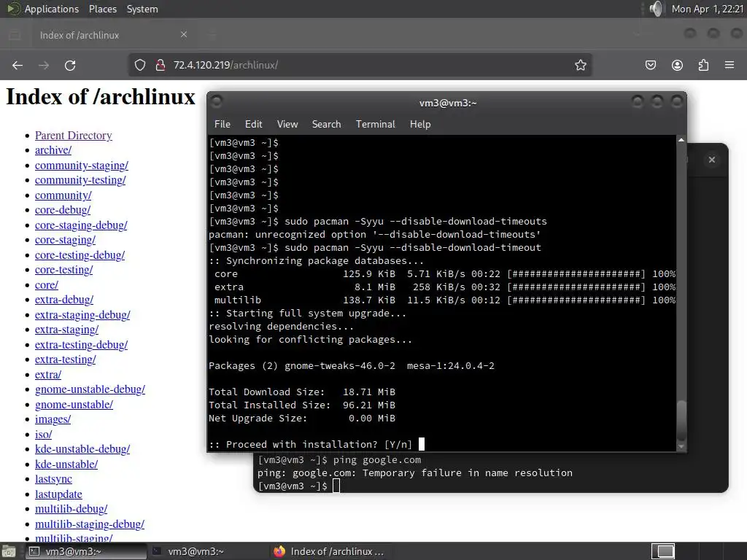The image size is (747, 560).
Task: Open the archive/ link
Action: [x=53, y=150]
